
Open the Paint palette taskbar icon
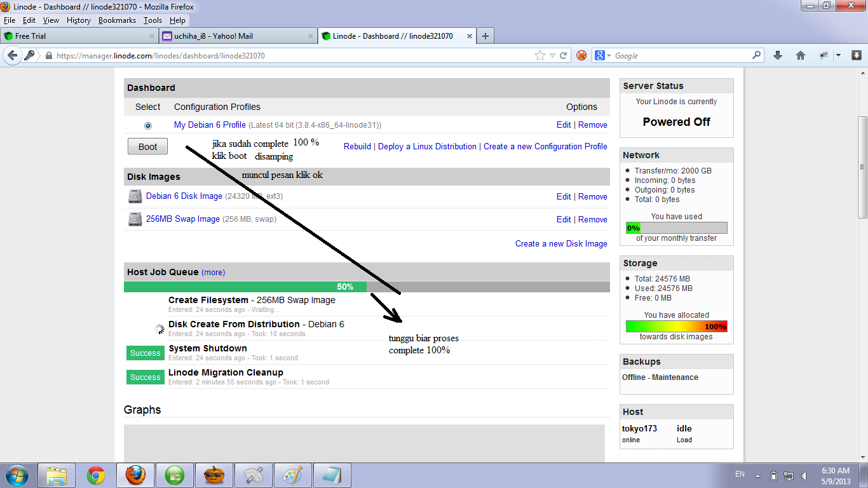tap(292, 475)
